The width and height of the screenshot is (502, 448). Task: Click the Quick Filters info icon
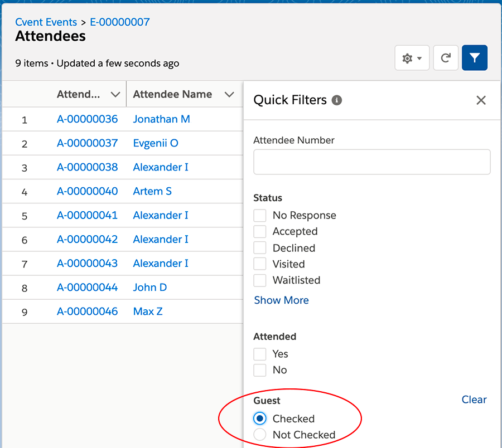(337, 100)
